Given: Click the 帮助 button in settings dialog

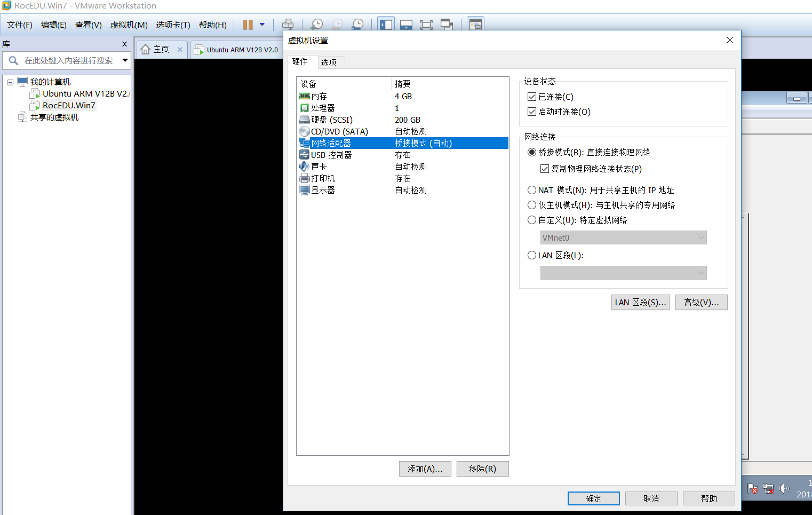Looking at the screenshot, I should coord(709,498).
